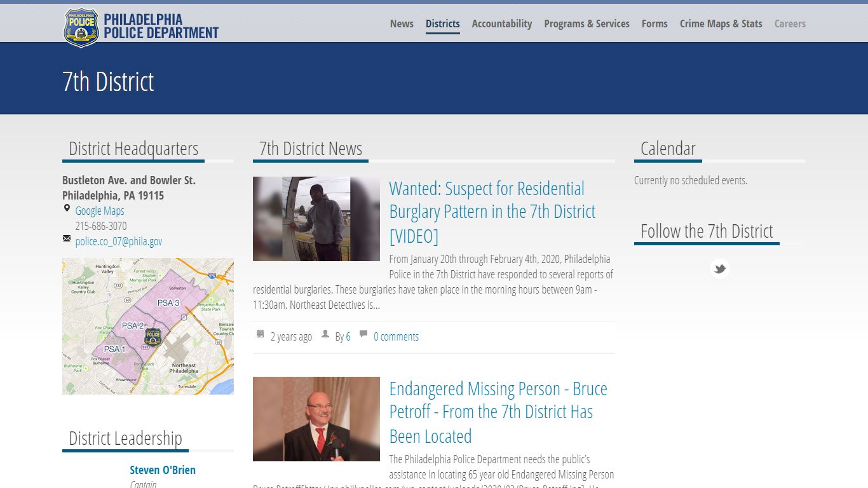The height and width of the screenshot is (488, 868).
Task: Click the Philadelphia Police Department title text
Action: point(161,27)
